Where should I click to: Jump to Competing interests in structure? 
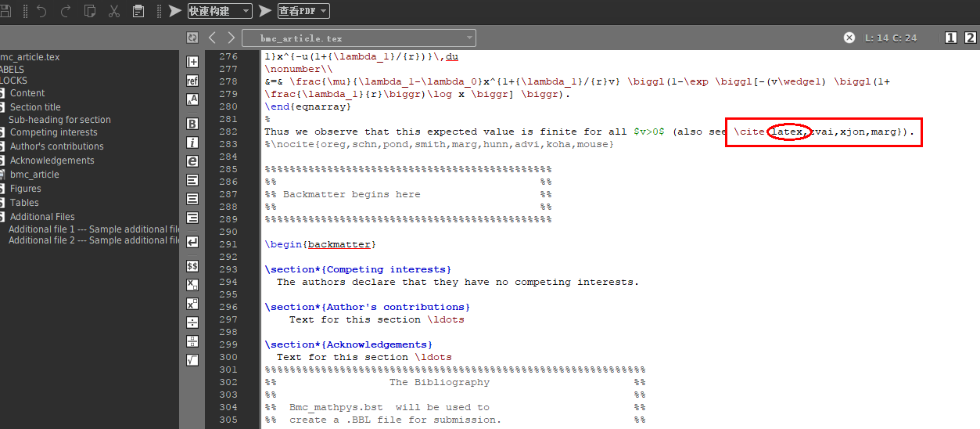coord(53,132)
